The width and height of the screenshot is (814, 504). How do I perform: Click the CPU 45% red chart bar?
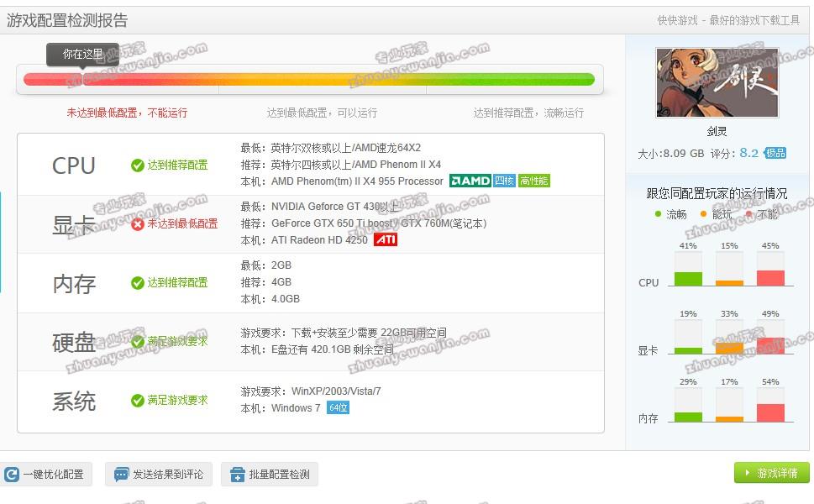(770, 278)
